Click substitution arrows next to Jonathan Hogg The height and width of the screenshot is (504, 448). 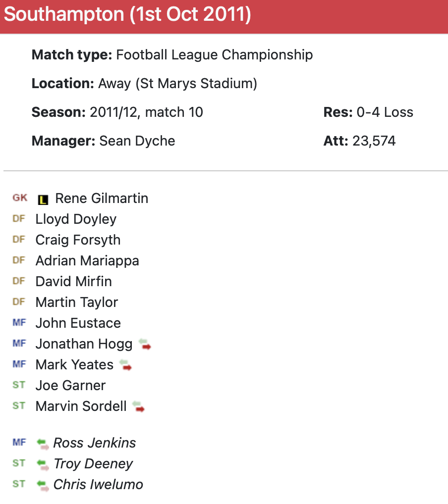click(x=145, y=344)
